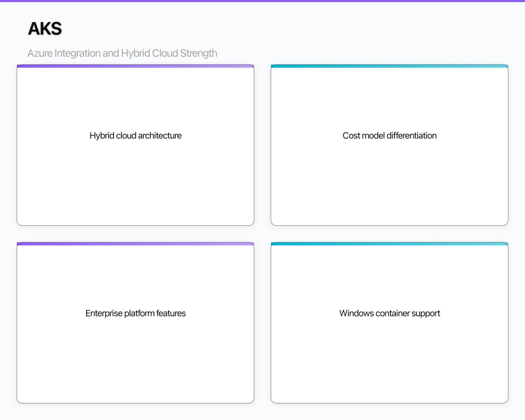Click the teal gradient bar above Cost model differentiation
The image size is (525, 420).
coord(390,66)
